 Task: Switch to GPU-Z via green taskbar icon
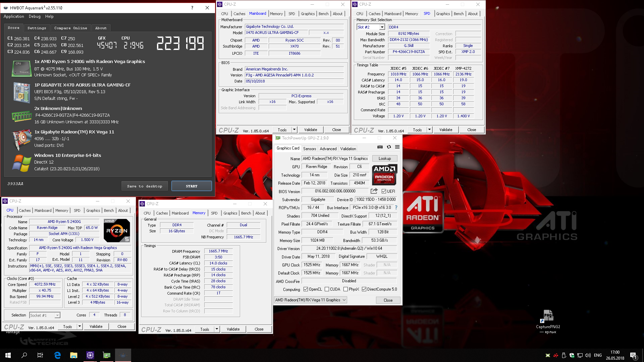pyautogui.click(x=107, y=355)
